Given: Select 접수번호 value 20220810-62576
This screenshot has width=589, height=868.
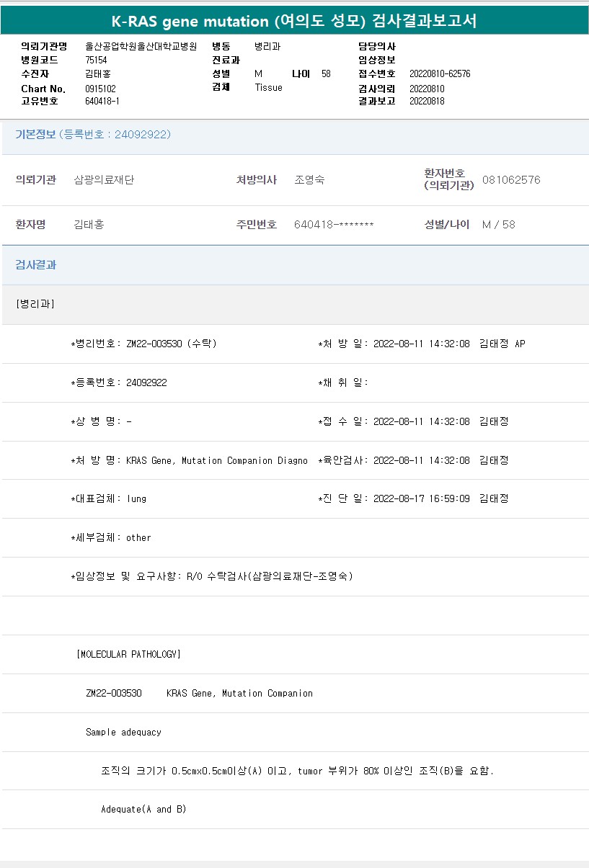Looking at the screenshot, I should (x=440, y=74).
